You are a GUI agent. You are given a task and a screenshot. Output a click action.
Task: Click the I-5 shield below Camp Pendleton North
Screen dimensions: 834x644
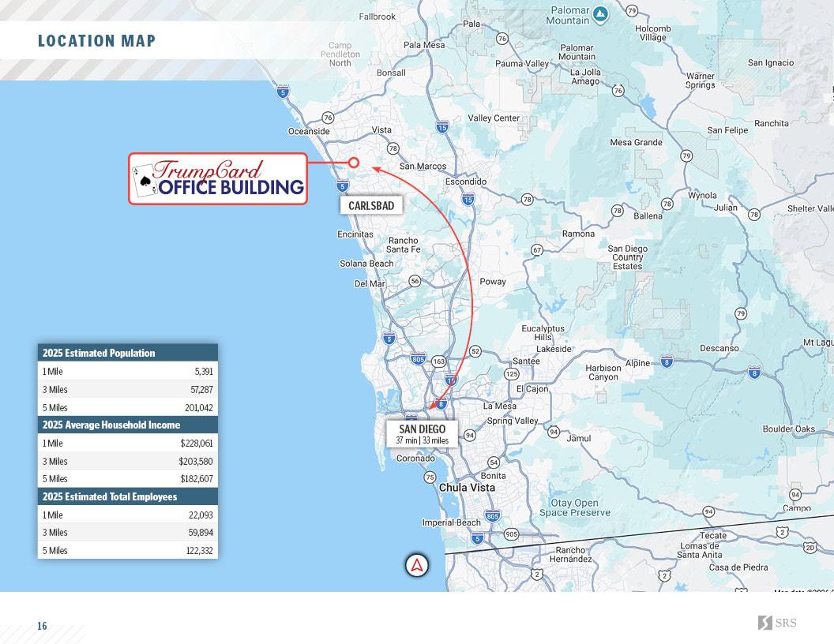tap(283, 92)
